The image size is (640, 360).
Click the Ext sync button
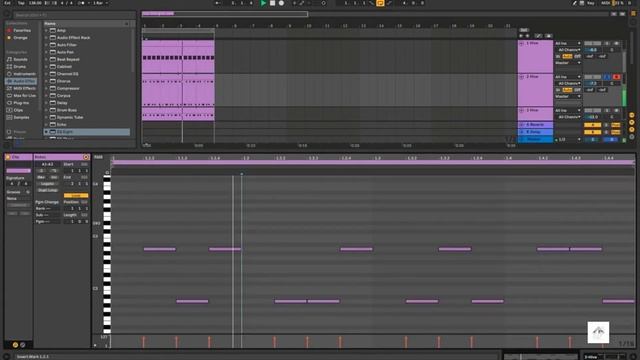7,3
